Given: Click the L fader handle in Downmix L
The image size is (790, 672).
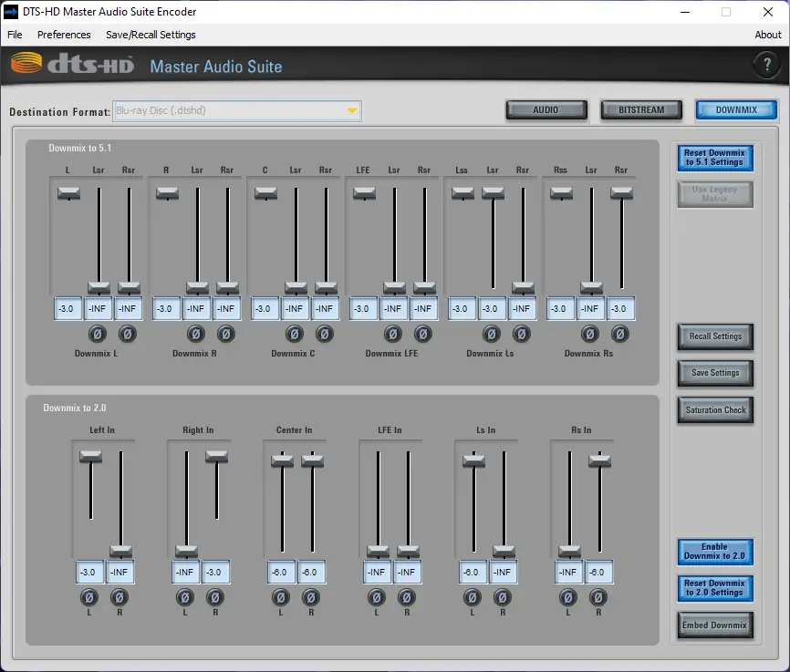Looking at the screenshot, I should [68, 193].
